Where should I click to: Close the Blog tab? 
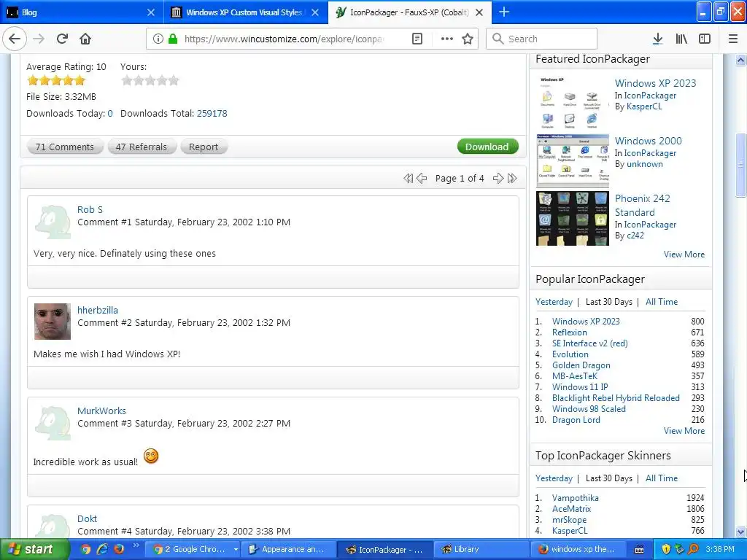(x=150, y=12)
